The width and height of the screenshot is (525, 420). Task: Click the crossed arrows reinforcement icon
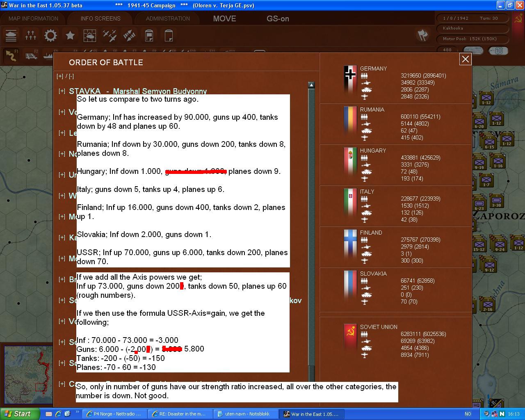click(x=129, y=36)
